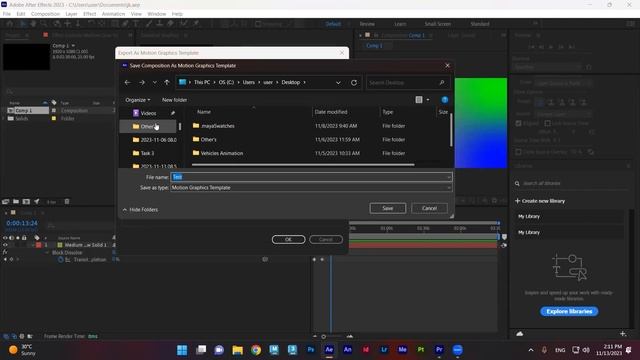Click the stopwatch for Transition Completion
Screen dimensions: 640x360
tap(60, 260)
